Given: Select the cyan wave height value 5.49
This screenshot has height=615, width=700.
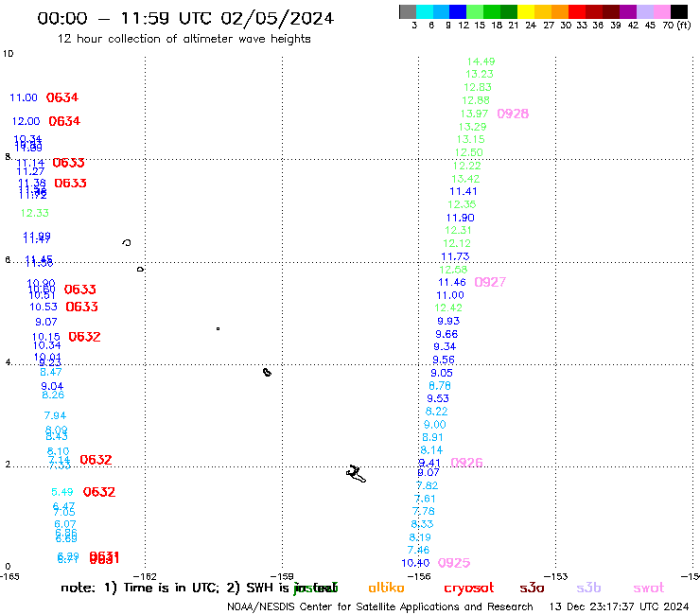Looking at the screenshot, I should 62,493.
